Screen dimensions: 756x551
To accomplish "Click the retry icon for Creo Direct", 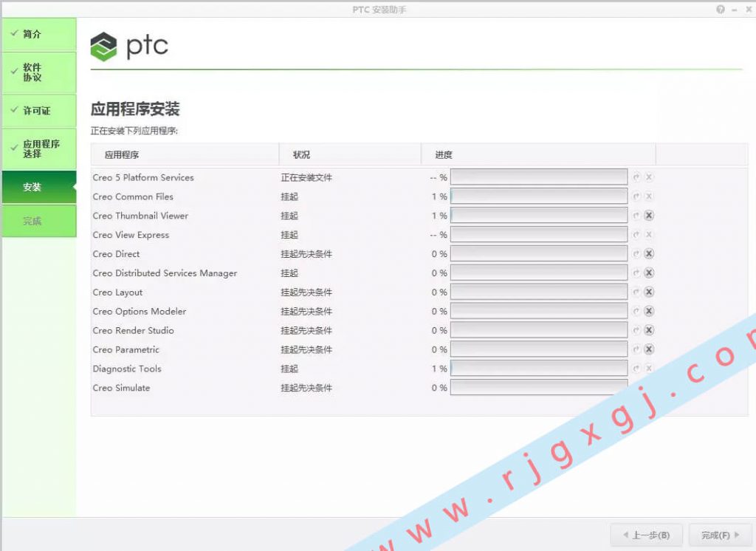I will 636,254.
